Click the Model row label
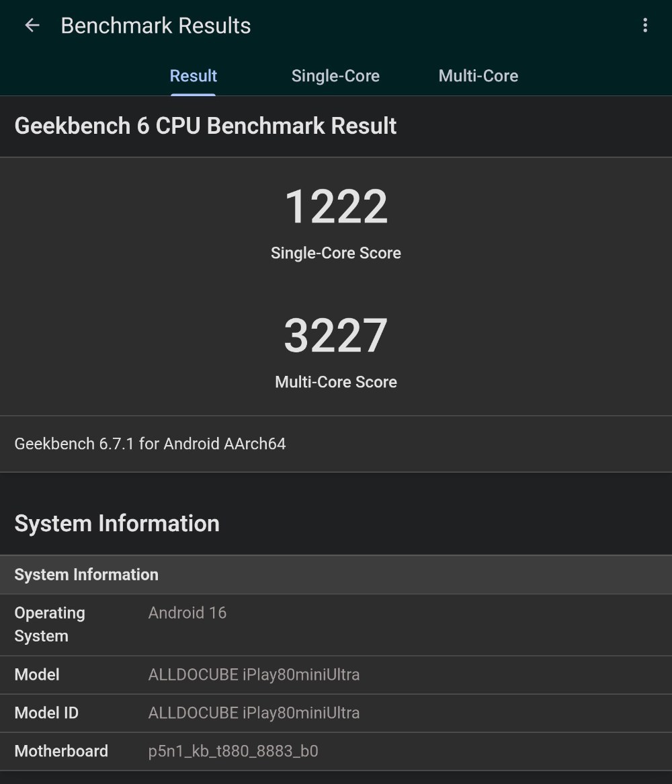 click(x=37, y=675)
